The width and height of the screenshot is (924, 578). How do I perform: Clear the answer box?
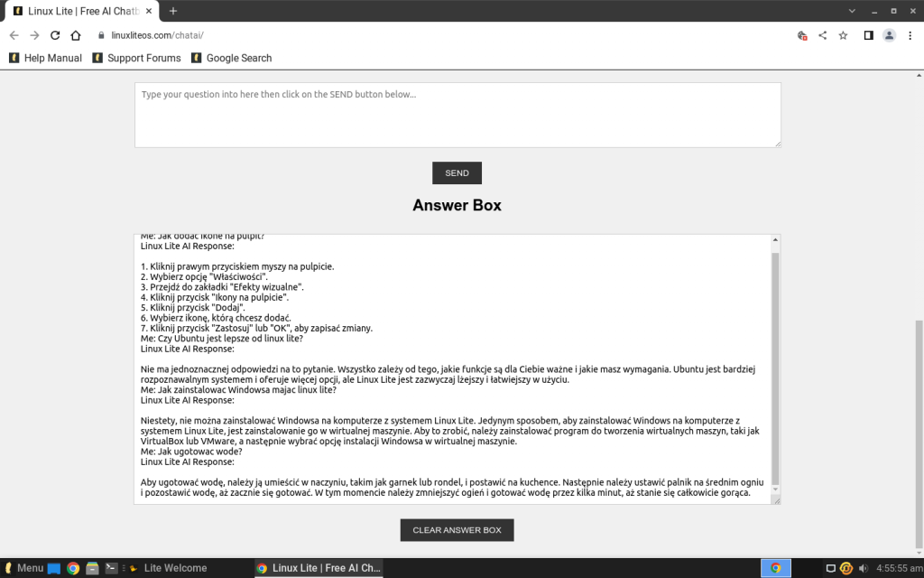457,530
